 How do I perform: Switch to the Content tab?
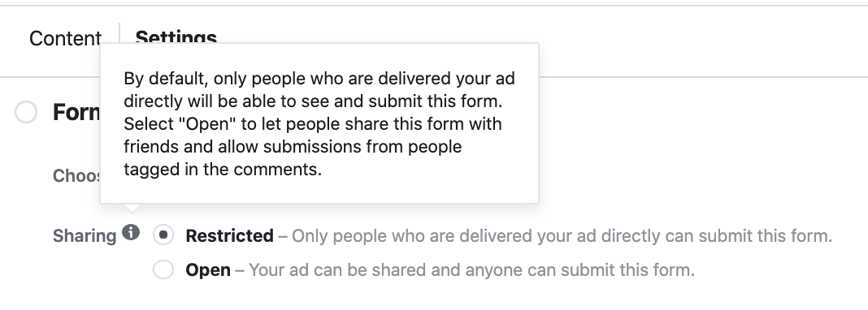65,38
